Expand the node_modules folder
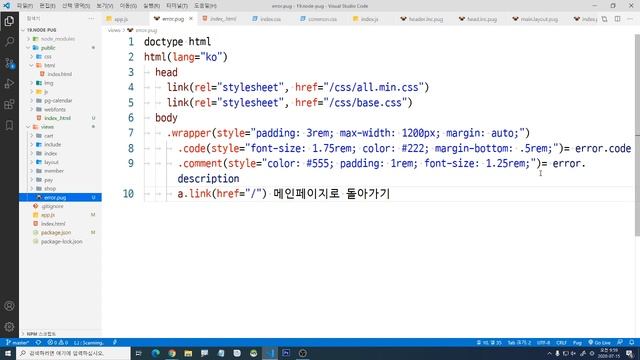The width and height of the screenshot is (640, 360). click(29, 39)
